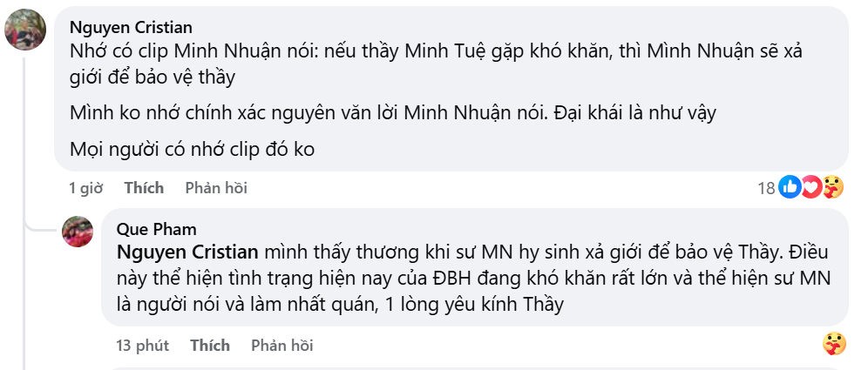868x370 pixels.
Task: Reply to Que Pham via Phản hồi
Action: pyautogui.click(x=281, y=346)
